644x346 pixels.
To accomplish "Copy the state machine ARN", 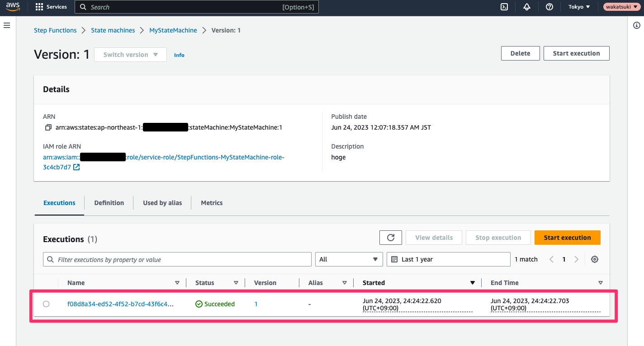I will click(48, 128).
